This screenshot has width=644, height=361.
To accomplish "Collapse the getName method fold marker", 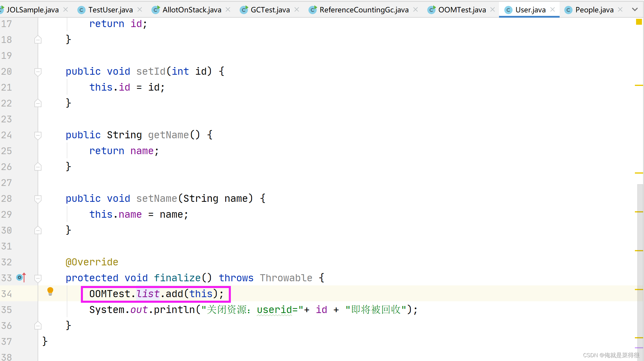I will pyautogui.click(x=38, y=135).
